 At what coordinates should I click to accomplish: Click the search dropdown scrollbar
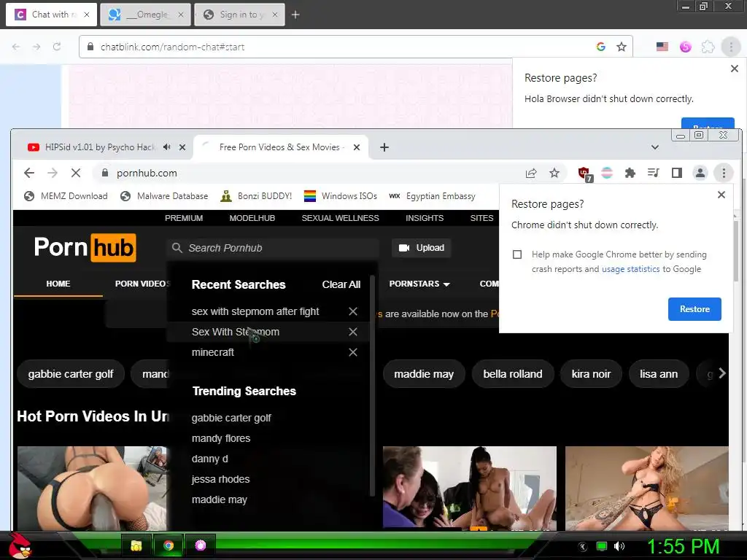[372, 386]
